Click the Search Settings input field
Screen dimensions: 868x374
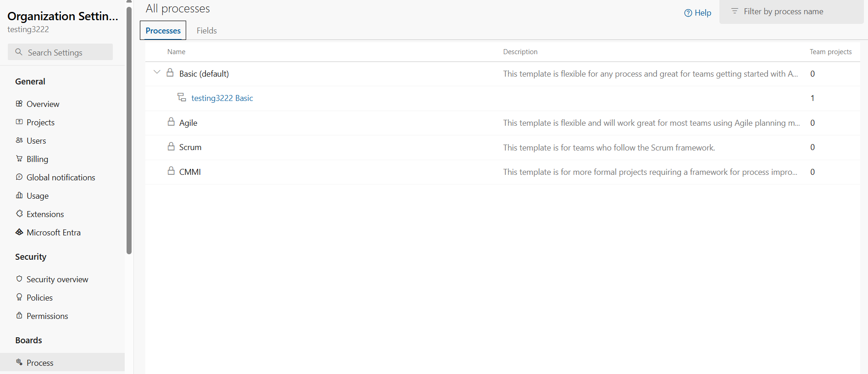pyautogui.click(x=60, y=52)
